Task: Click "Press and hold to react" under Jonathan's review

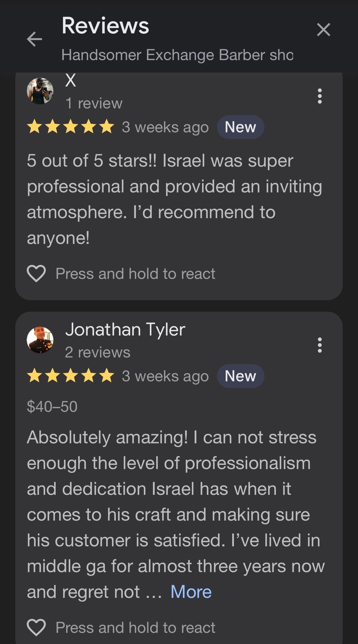Action: click(135, 627)
